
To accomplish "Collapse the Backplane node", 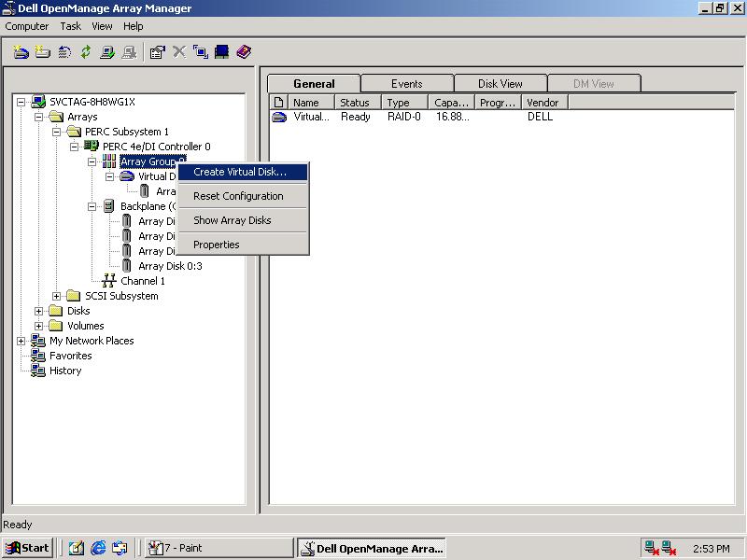I will (92, 206).
